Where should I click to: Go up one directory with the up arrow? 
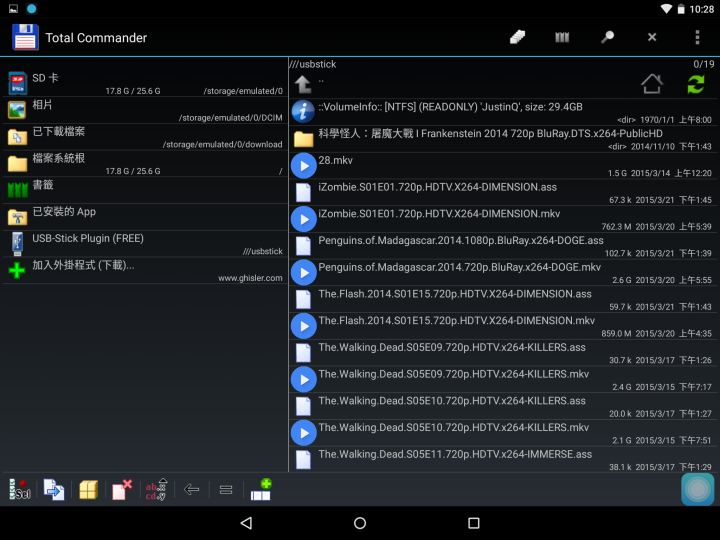coord(303,84)
